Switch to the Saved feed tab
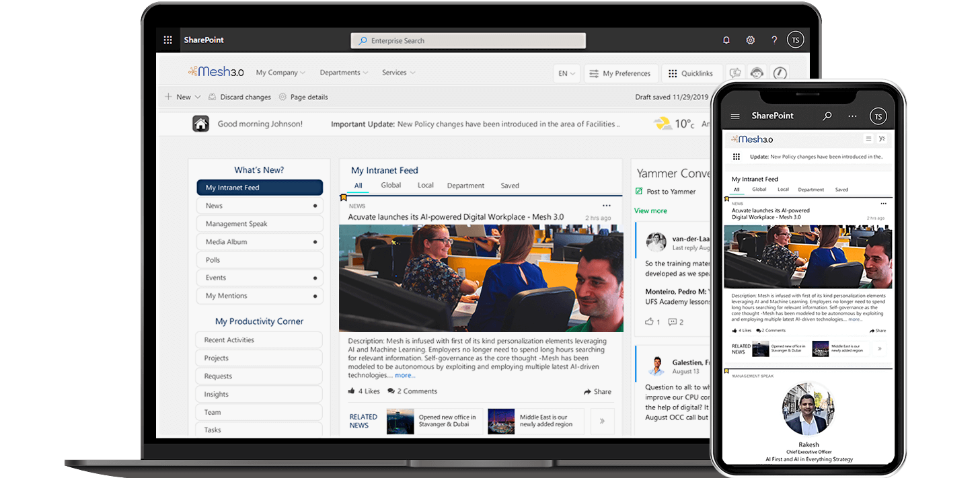The width and height of the screenshot is (980, 478). [510, 185]
